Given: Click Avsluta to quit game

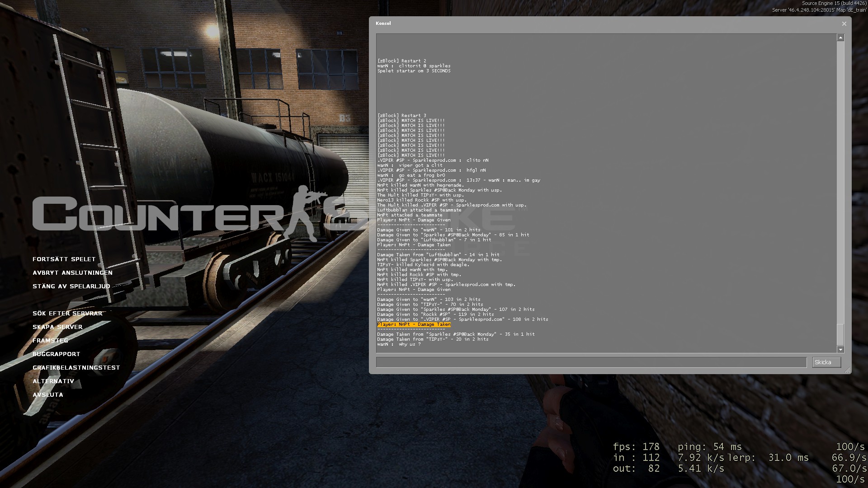Looking at the screenshot, I should pos(47,395).
